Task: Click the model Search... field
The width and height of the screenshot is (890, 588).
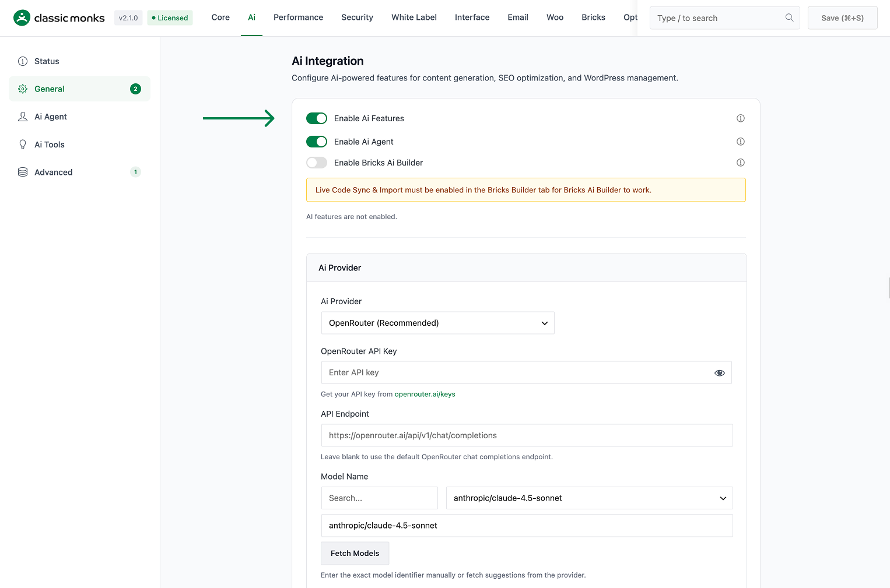Action: pyautogui.click(x=379, y=498)
